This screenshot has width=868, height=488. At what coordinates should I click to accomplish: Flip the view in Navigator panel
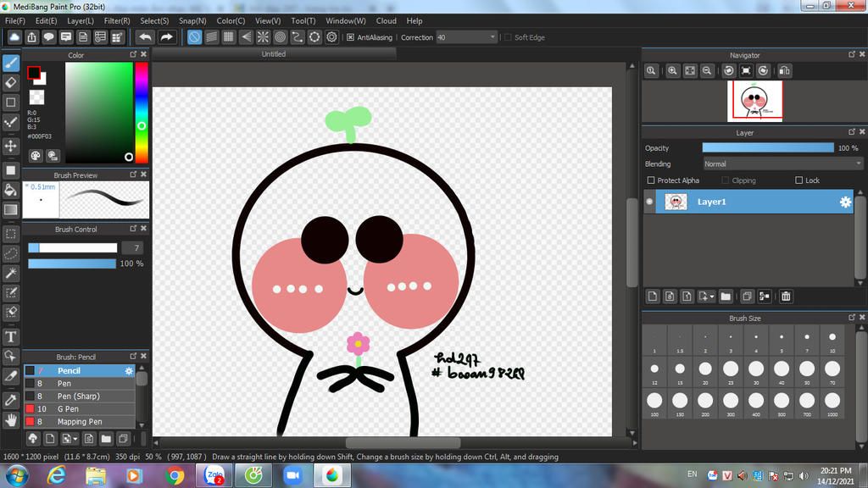784,71
